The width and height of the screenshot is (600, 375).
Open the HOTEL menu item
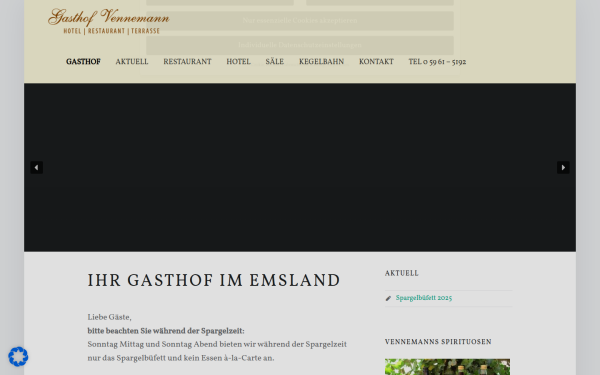point(238,62)
